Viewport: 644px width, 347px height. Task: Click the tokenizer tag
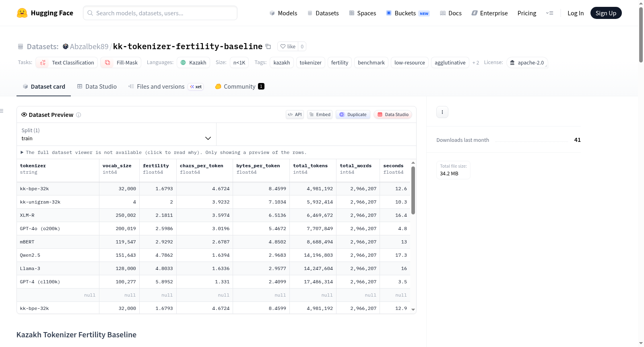coord(310,62)
